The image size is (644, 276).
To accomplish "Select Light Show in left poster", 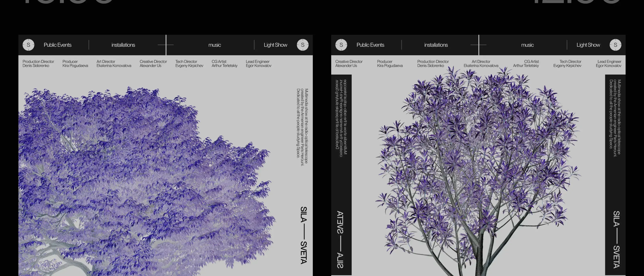I will point(276,45).
